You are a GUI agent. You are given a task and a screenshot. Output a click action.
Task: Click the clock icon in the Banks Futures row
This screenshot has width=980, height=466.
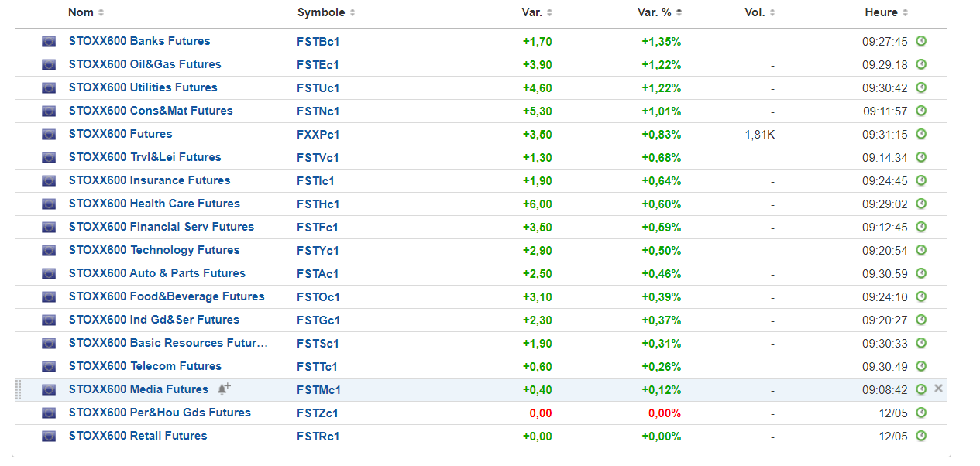click(x=921, y=41)
